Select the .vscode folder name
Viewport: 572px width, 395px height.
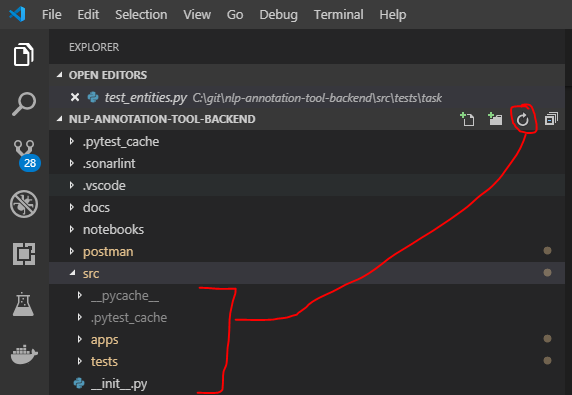pyautogui.click(x=104, y=185)
